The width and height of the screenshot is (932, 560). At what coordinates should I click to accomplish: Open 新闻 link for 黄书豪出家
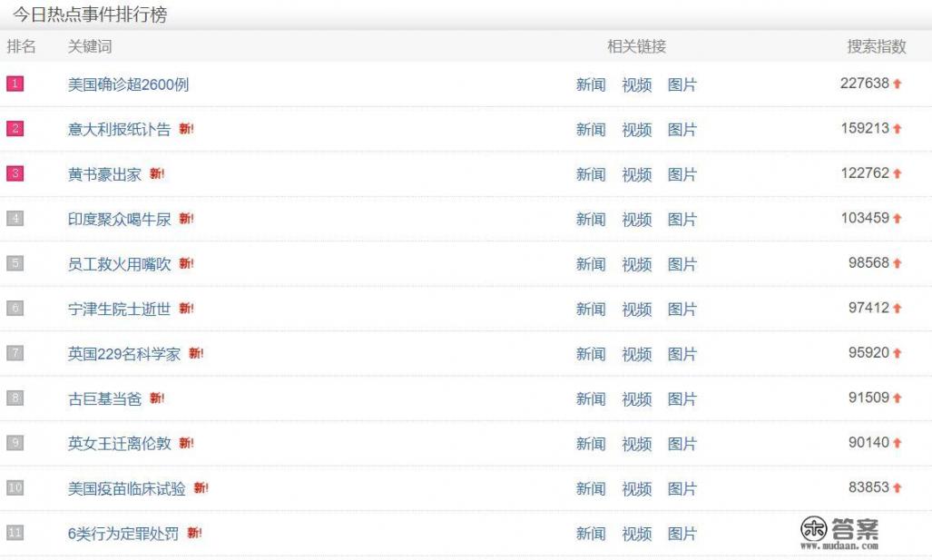click(x=590, y=174)
